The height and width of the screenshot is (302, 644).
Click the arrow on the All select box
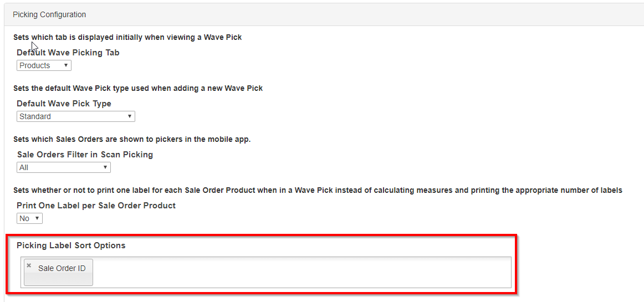tap(105, 167)
